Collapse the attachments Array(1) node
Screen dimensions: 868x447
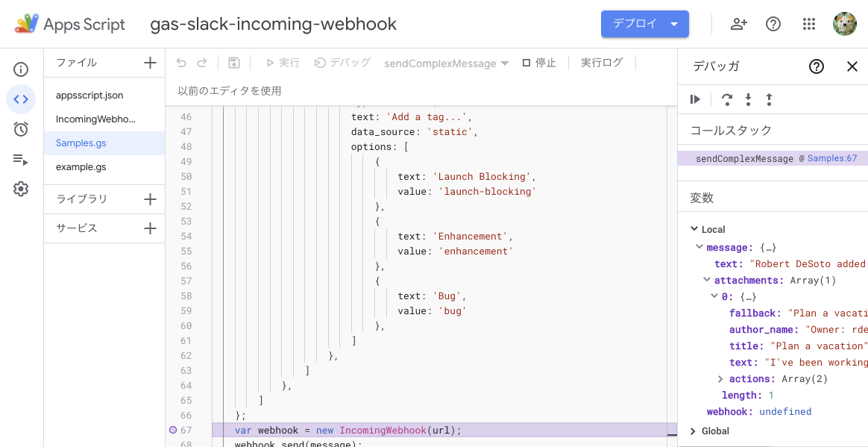click(x=707, y=281)
